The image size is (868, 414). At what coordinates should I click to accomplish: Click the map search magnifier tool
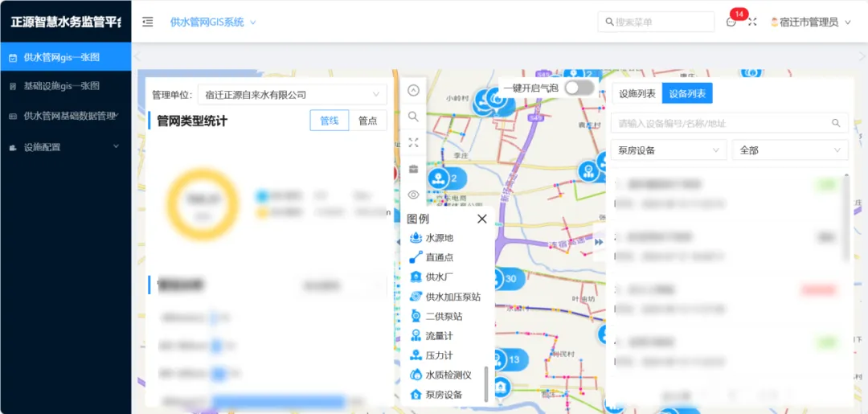point(413,117)
